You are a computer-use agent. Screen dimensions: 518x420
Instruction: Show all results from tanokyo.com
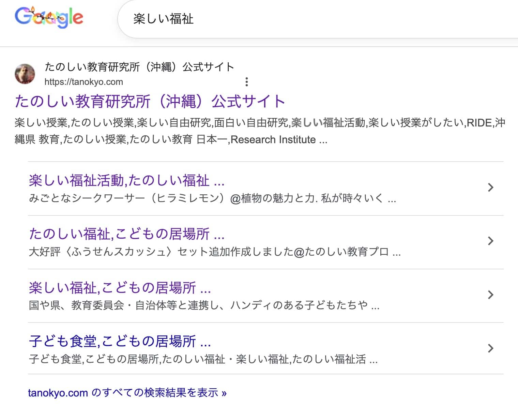pyautogui.click(x=127, y=393)
